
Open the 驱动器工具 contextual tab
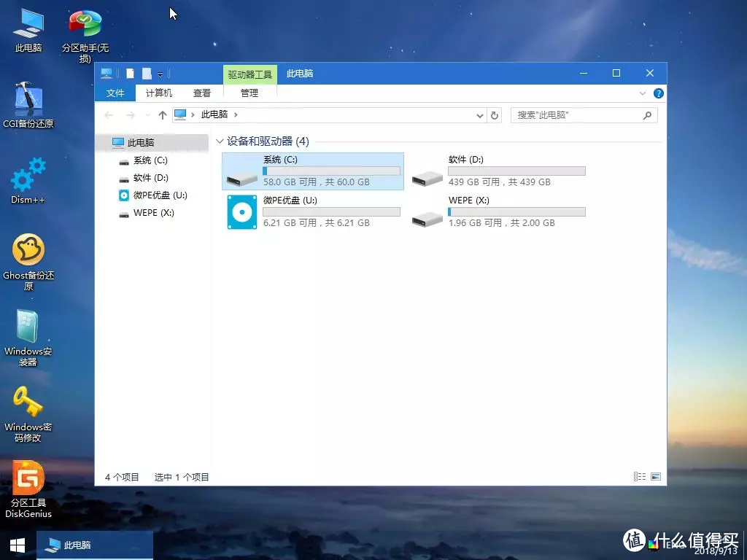tap(249, 73)
